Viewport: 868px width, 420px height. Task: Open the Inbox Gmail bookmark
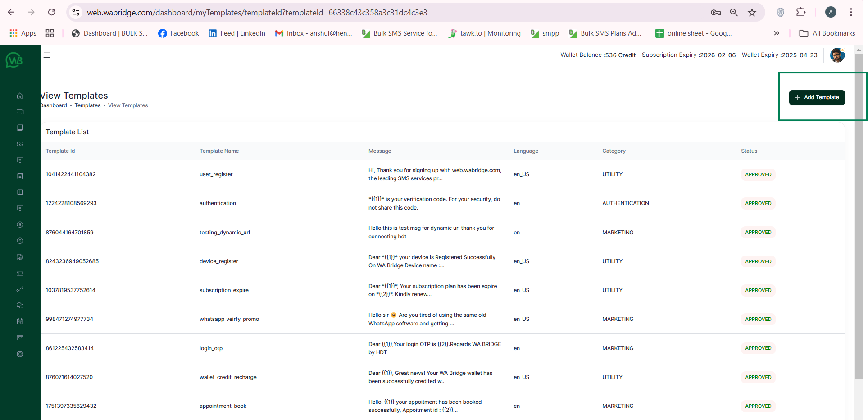314,33
